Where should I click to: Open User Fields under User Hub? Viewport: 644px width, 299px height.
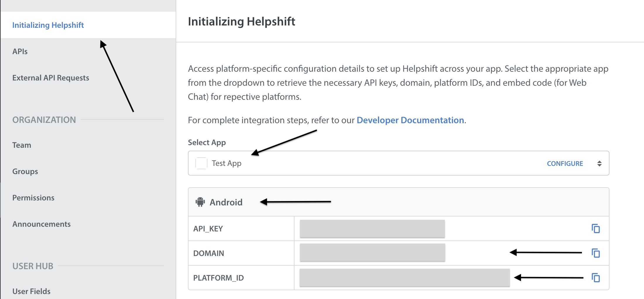[31, 291]
